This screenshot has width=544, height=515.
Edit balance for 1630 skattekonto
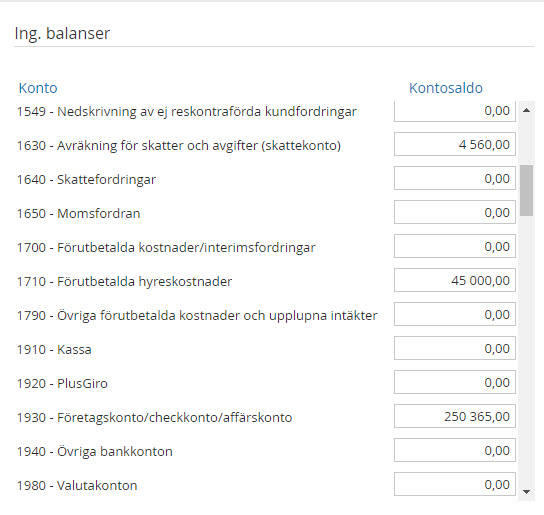455,144
